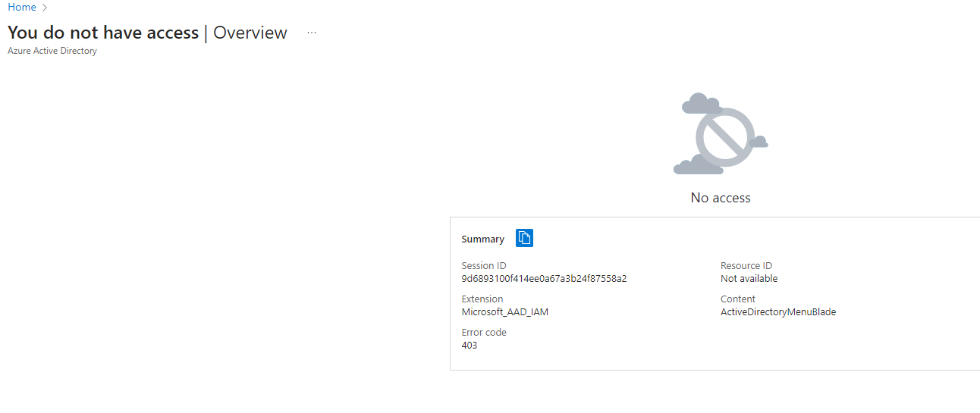
Task: Click the Summary heading
Action: [x=482, y=239]
